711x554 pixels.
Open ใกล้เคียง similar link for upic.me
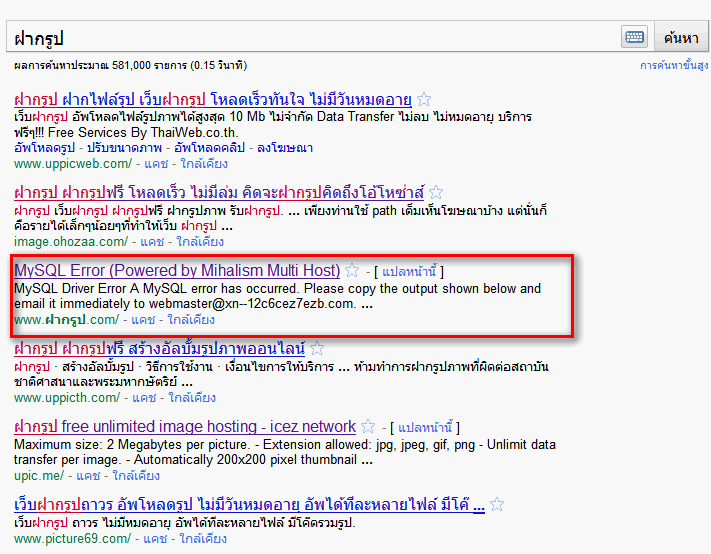(136, 476)
